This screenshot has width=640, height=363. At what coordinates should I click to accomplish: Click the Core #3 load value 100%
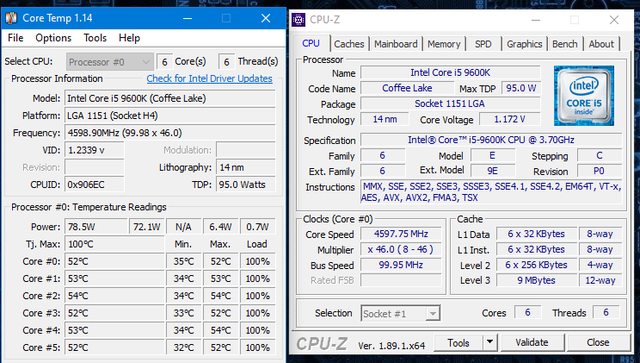(x=258, y=313)
